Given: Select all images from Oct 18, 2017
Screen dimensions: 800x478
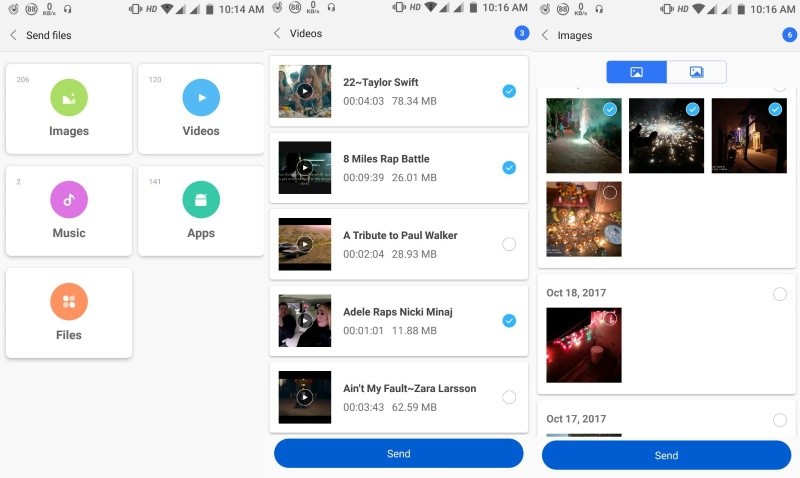Looking at the screenshot, I should pos(780,293).
